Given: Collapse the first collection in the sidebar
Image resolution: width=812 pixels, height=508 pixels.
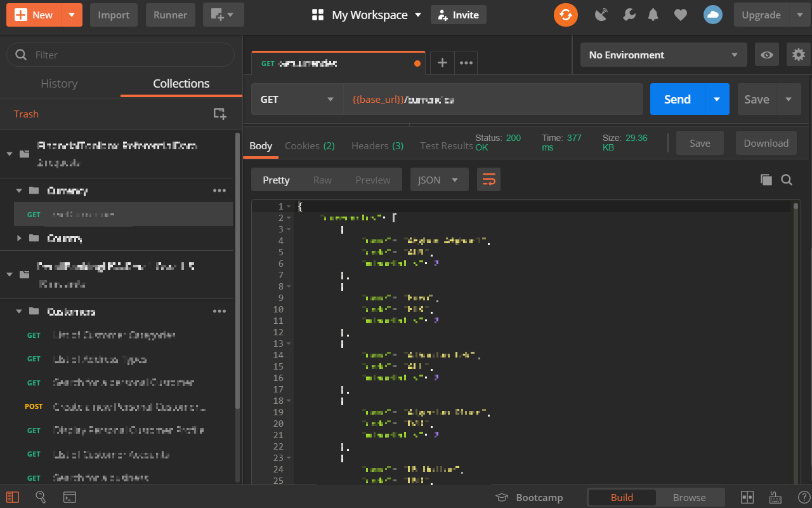Looking at the screenshot, I should coord(10,154).
